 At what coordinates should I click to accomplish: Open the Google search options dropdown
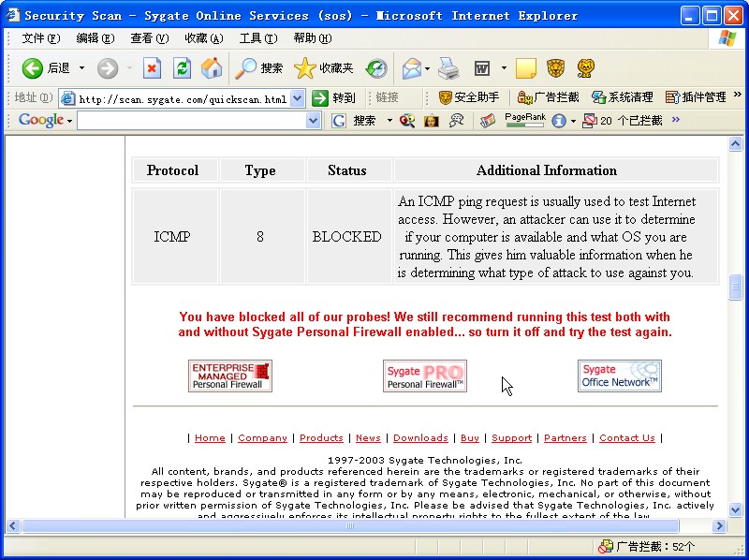click(x=389, y=121)
